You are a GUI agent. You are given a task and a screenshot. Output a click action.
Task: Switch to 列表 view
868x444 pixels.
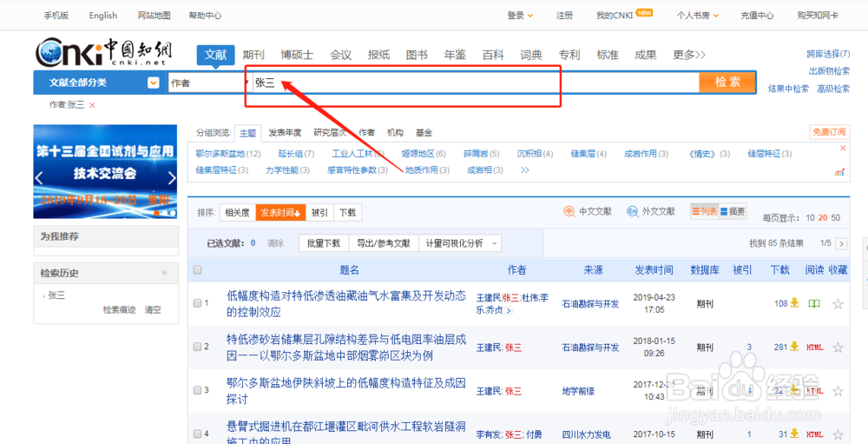point(704,211)
